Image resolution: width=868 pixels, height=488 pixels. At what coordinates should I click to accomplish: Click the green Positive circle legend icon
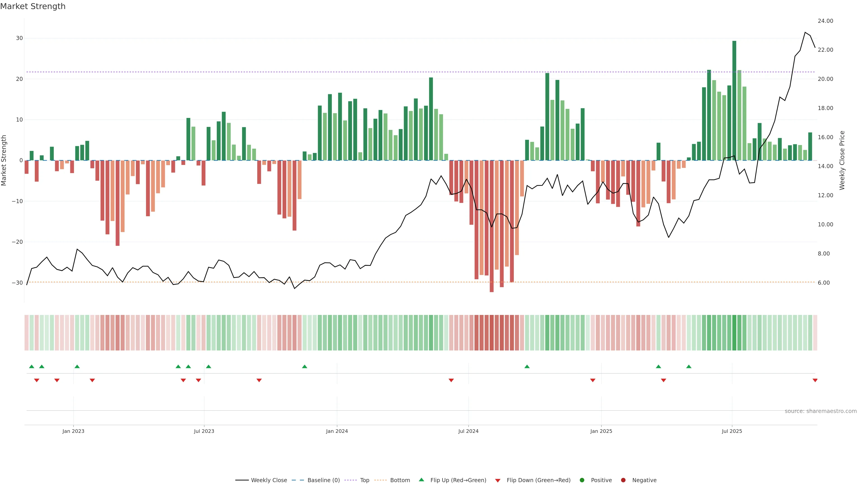[582, 480]
